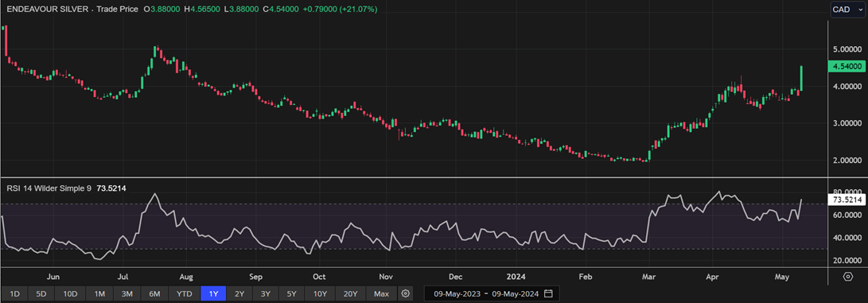The height and width of the screenshot is (303, 868).
Task: Click hexagon chart settings icon at bottom right
Action: pos(847,277)
